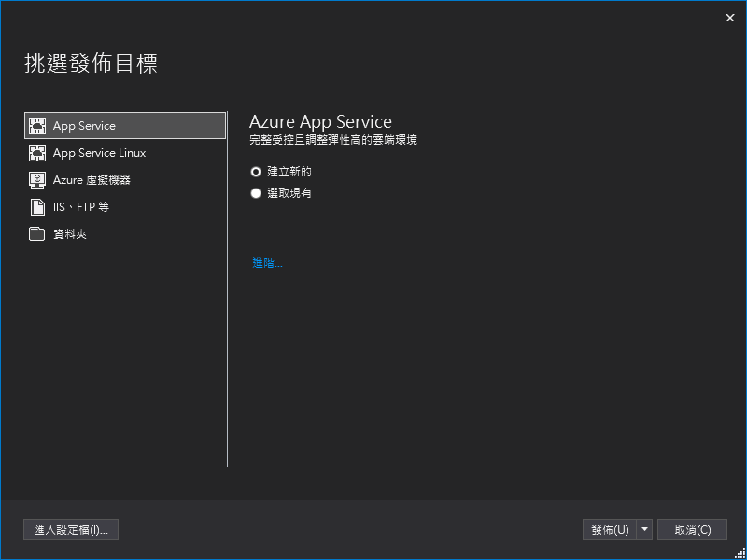Click the Azure App Service heading
This screenshot has width=747, height=560.
click(x=320, y=122)
